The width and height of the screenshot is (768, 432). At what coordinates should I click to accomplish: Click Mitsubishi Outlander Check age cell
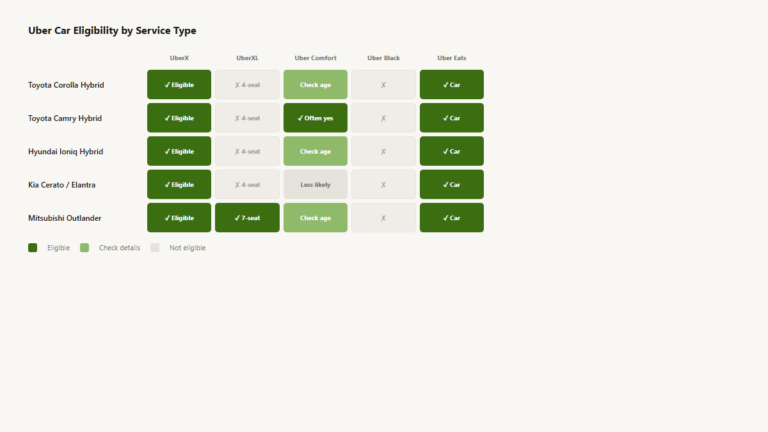coord(315,217)
